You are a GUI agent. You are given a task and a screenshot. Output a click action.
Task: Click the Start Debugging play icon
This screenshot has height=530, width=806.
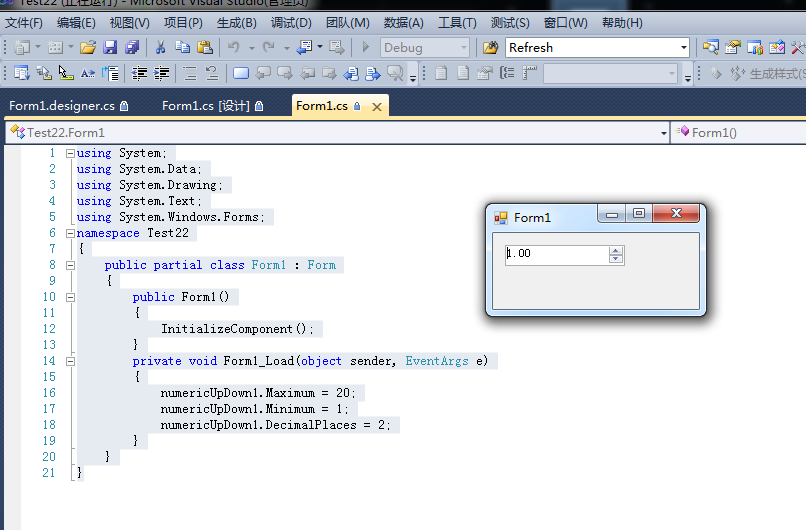coord(365,48)
